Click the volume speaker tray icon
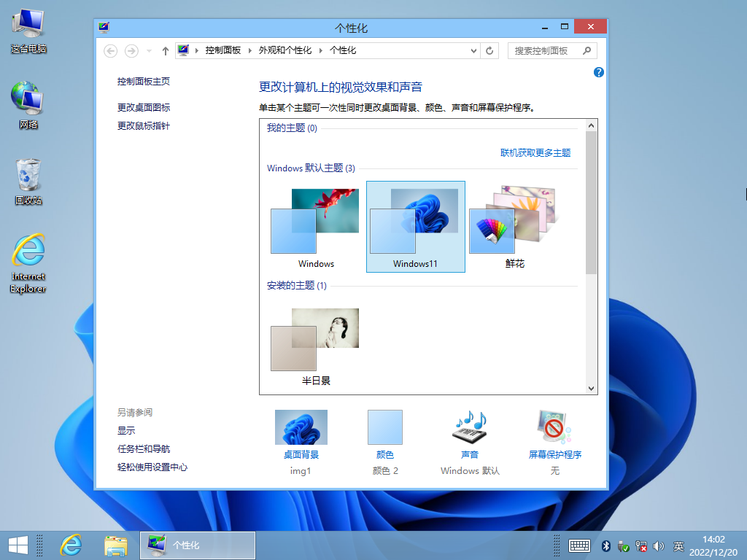 659,545
